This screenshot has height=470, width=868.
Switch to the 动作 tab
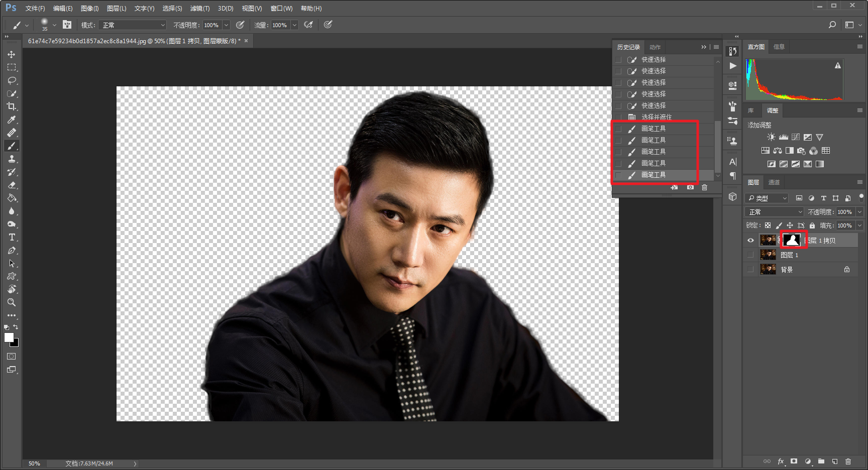click(655, 47)
